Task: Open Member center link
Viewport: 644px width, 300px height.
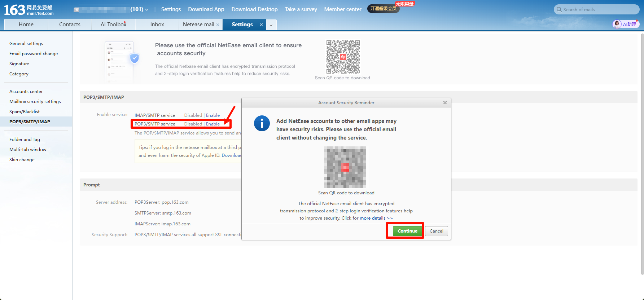Action: (x=343, y=9)
